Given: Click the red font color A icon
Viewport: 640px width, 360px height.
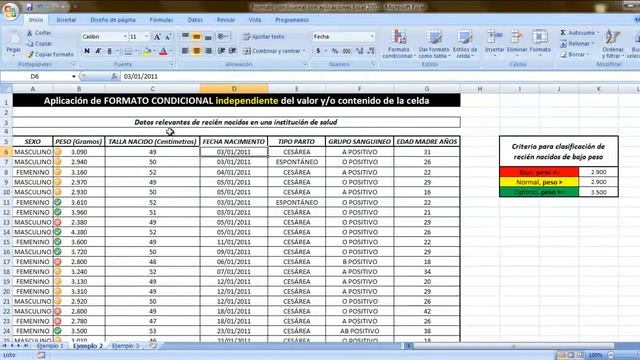Looking at the screenshot, I should click(163, 51).
